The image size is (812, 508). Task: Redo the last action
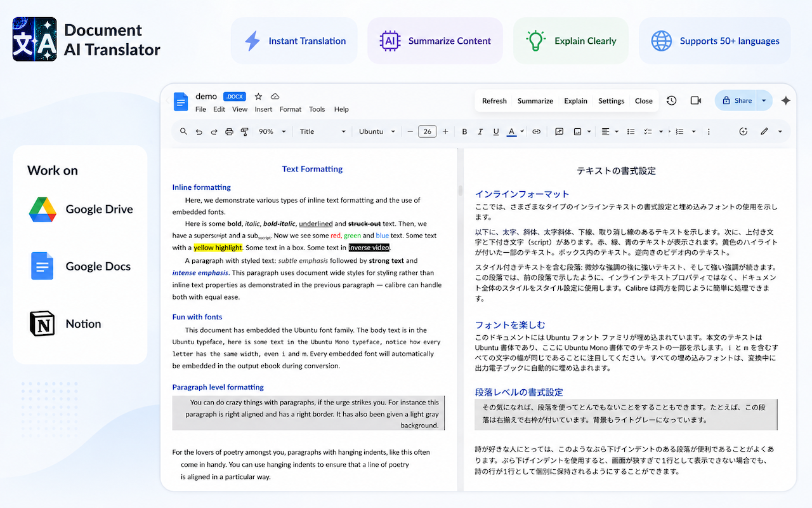pos(214,131)
